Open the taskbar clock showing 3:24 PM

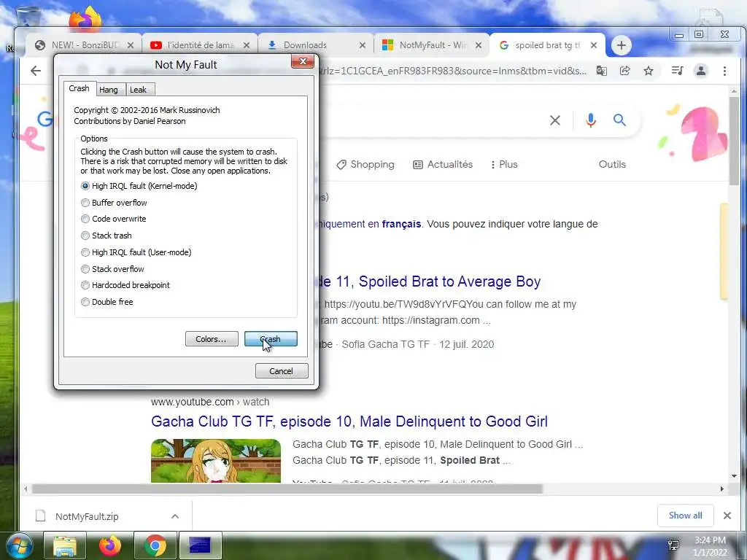710,546
